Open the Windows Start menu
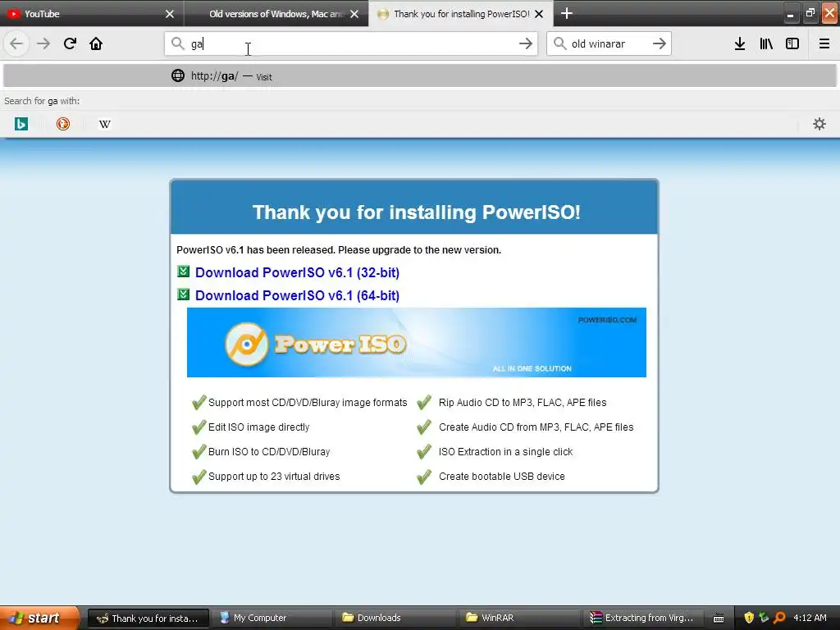 tap(39, 618)
